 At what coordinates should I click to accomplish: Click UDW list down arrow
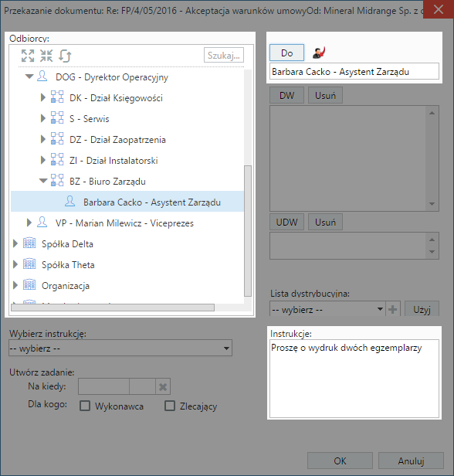pos(432,252)
